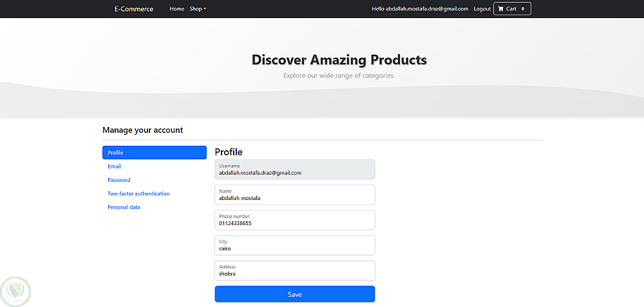Click the E-Commerce brand link
644x307 pixels.
point(133,9)
